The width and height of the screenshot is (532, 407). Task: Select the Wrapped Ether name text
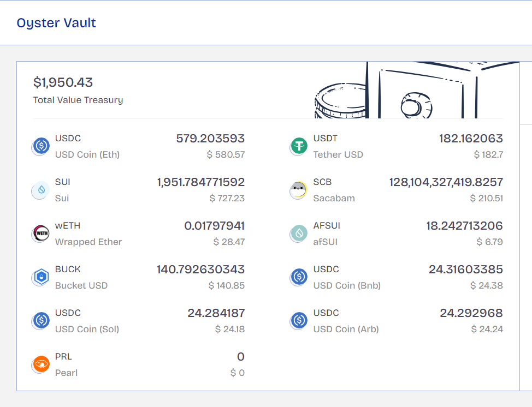pyautogui.click(x=88, y=242)
